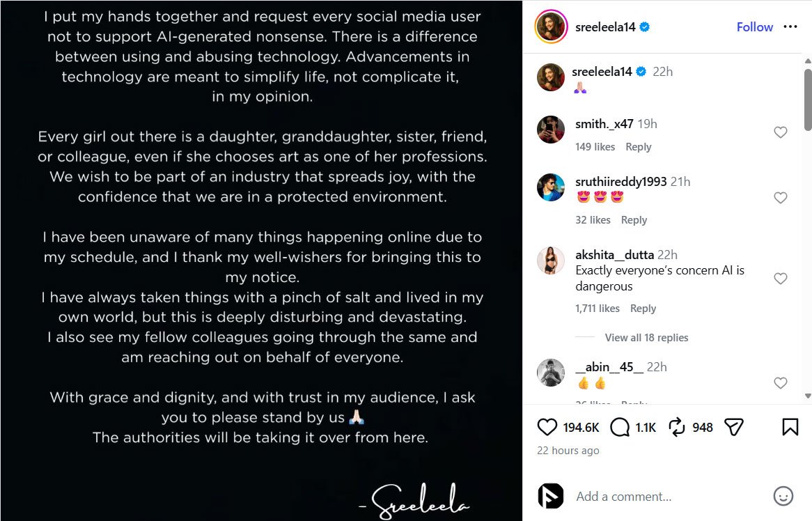
Task: Like sruthiireddy1993's comment
Action: coord(781,198)
